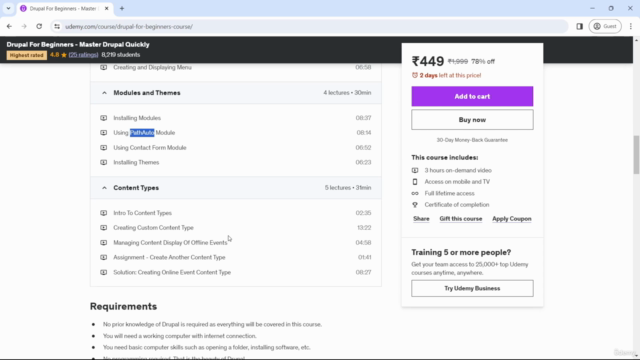Image resolution: width=640 pixels, height=360 pixels.
Task: Click the 08:37 duration of Installing Modules
Action: tap(363, 118)
